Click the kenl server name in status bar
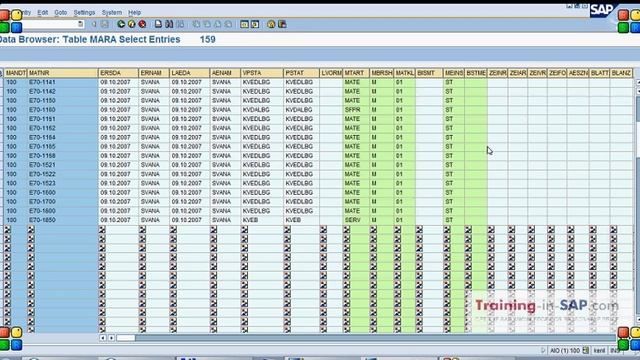The height and width of the screenshot is (360, 640). (599, 351)
